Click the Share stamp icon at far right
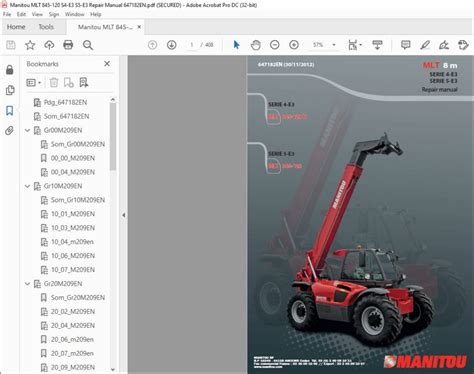 tap(463, 45)
